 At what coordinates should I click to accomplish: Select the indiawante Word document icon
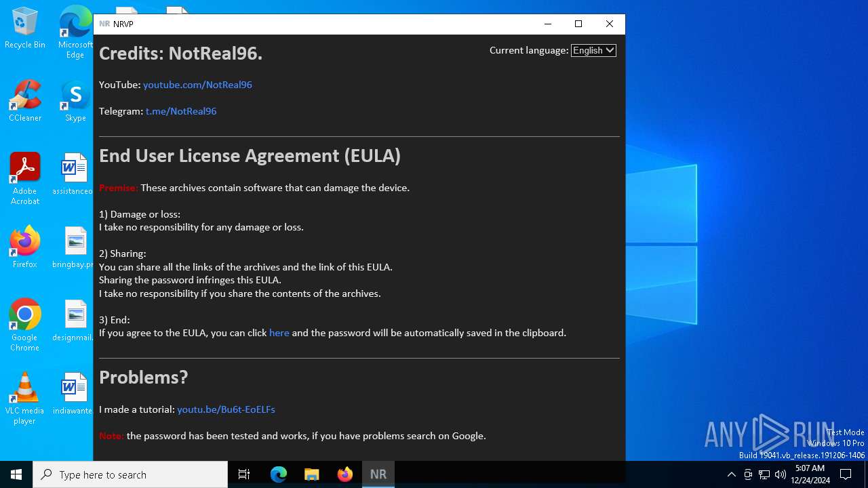tap(73, 394)
